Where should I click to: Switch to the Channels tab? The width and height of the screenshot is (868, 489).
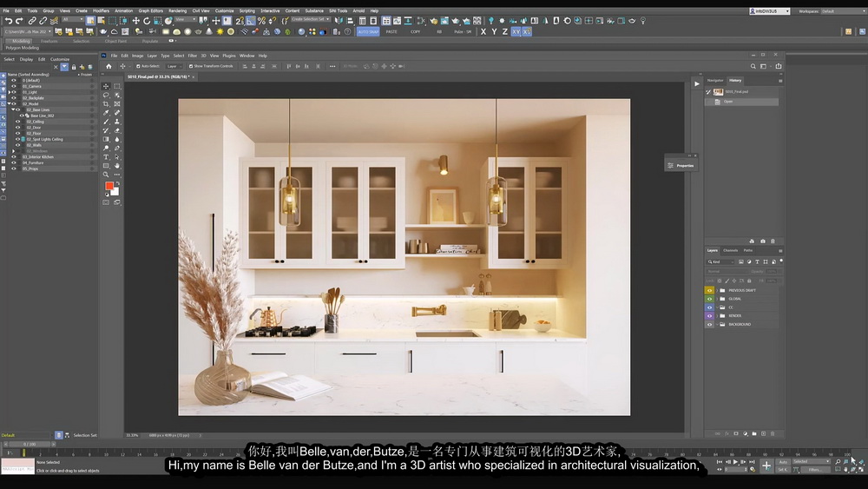tap(730, 250)
